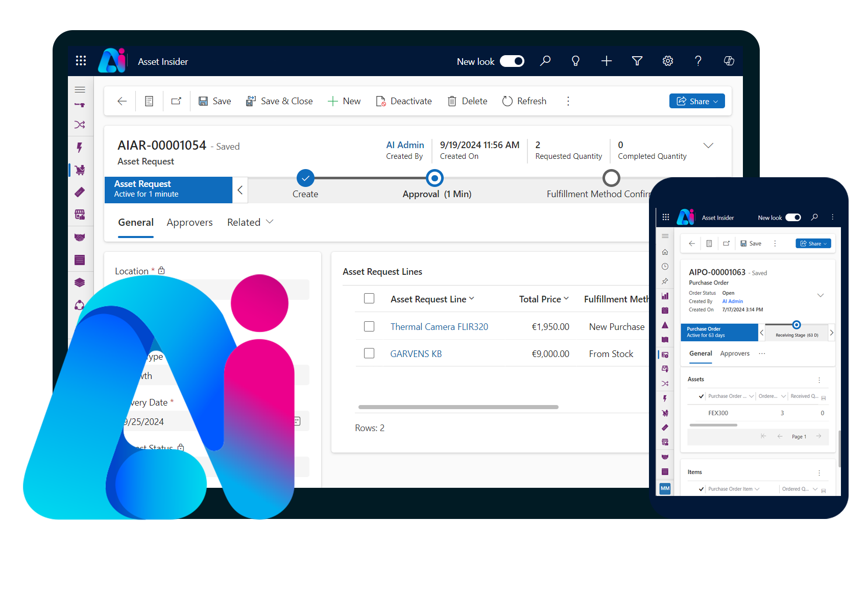Click the search magnifier in the tablet header
The height and width of the screenshot is (592, 868).
[545, 61]
